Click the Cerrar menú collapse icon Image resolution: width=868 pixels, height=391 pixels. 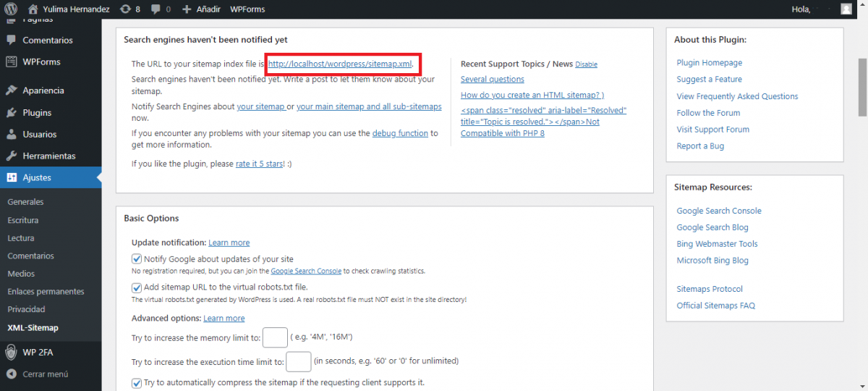[x=11, y=374]
